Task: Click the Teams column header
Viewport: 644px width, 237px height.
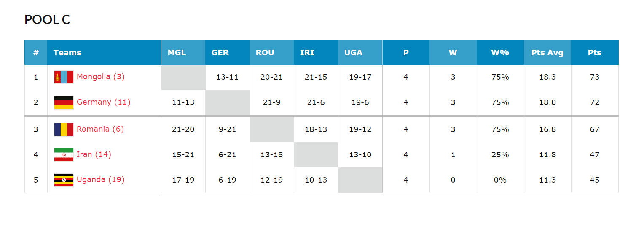Action: 67,53
